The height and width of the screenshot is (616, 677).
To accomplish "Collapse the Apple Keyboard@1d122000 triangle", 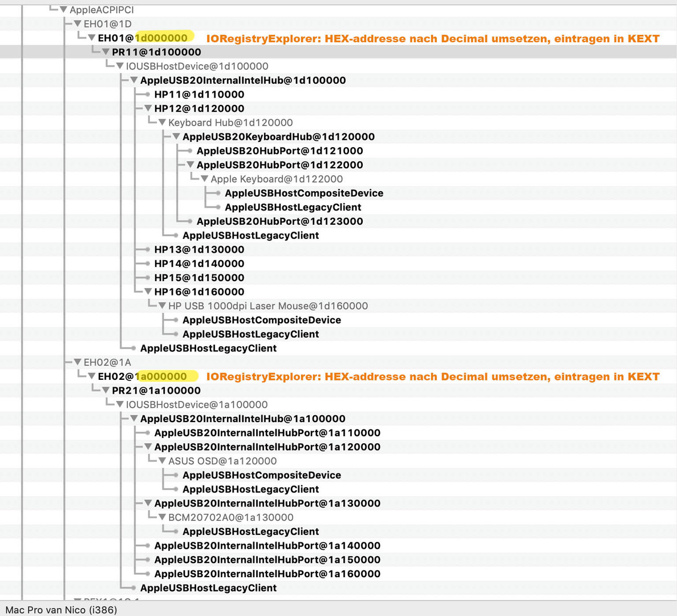I will [x=205, y=179].
